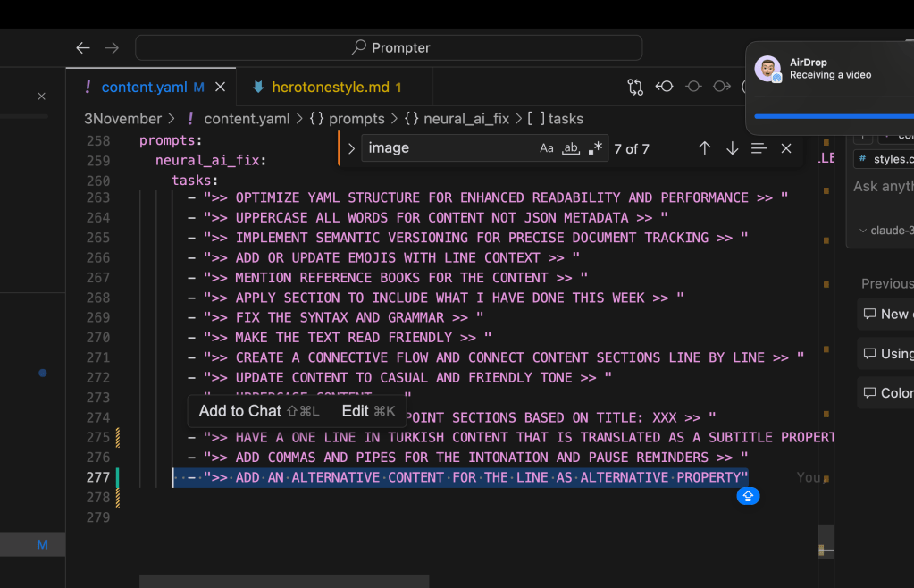Select the 3November breadcrumb
The height and width of the screenshot is (588, 914).
(x=122, y=119)
